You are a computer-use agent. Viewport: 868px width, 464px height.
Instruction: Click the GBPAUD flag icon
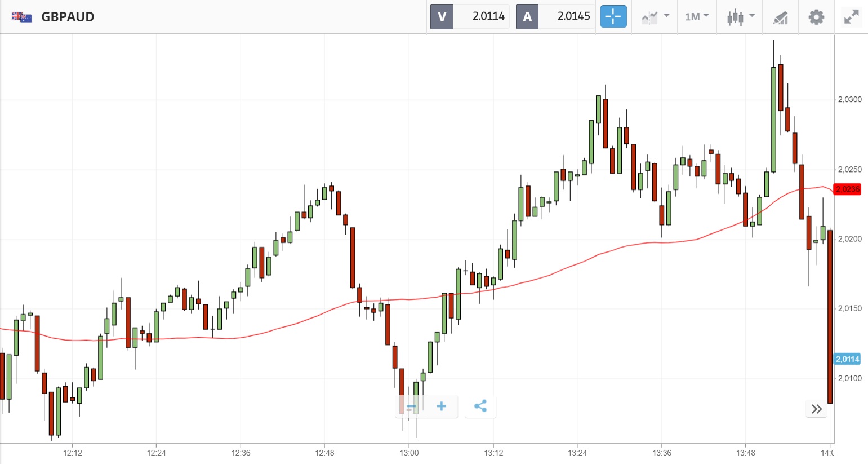pyautogui.click(x=22, y=17)
